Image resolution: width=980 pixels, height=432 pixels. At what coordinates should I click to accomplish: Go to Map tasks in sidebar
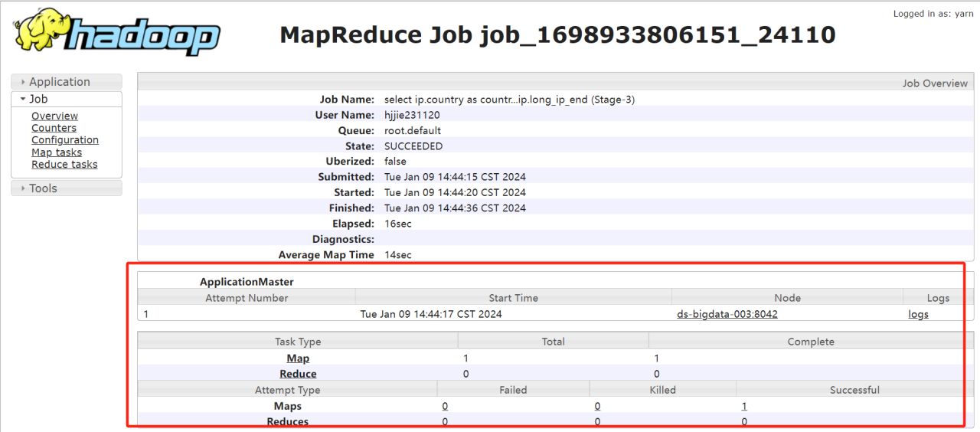(x=57, y=152)
